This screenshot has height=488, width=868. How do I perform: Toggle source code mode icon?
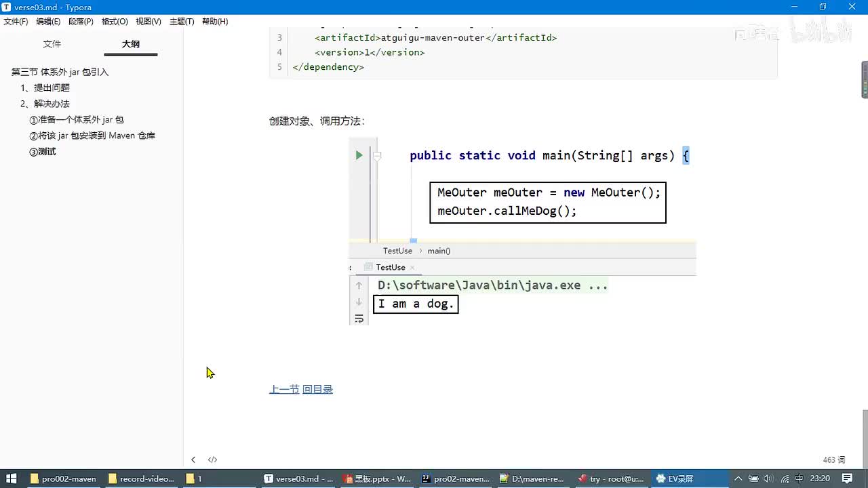coord(212,460)
